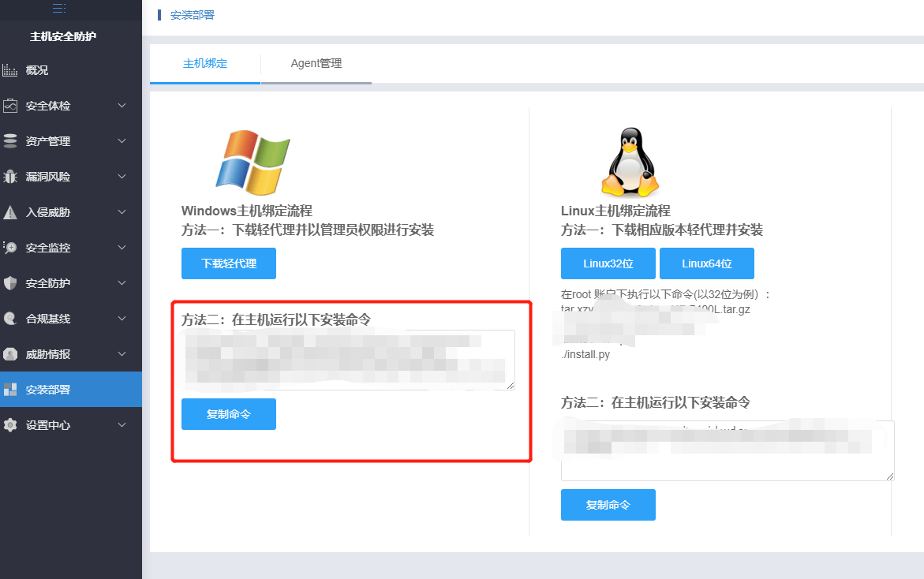Viewport: 924px width, 579px height.
Task: Click the 设置中心 gear icon
Action: [10, 425]
